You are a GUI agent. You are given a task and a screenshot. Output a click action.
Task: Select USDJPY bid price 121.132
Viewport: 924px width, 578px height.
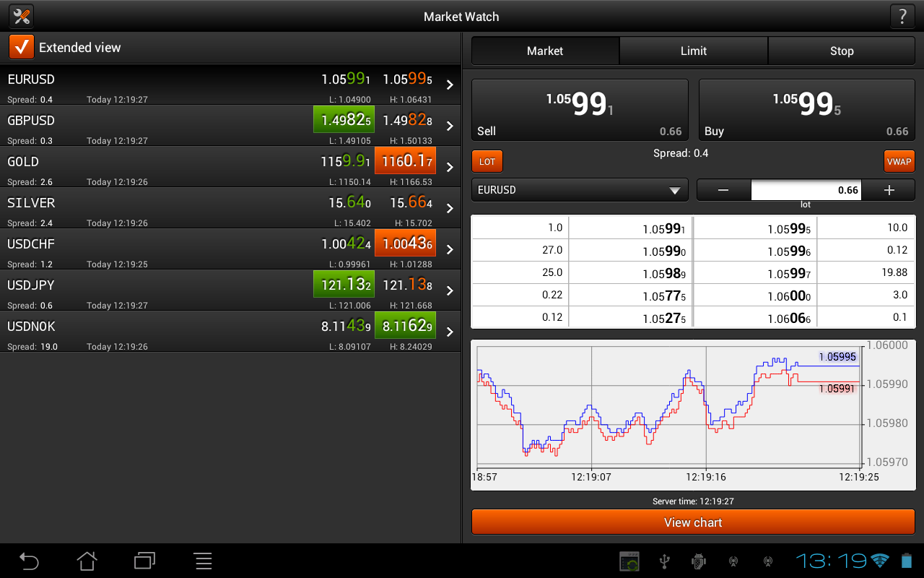click(x=344, y=285)
